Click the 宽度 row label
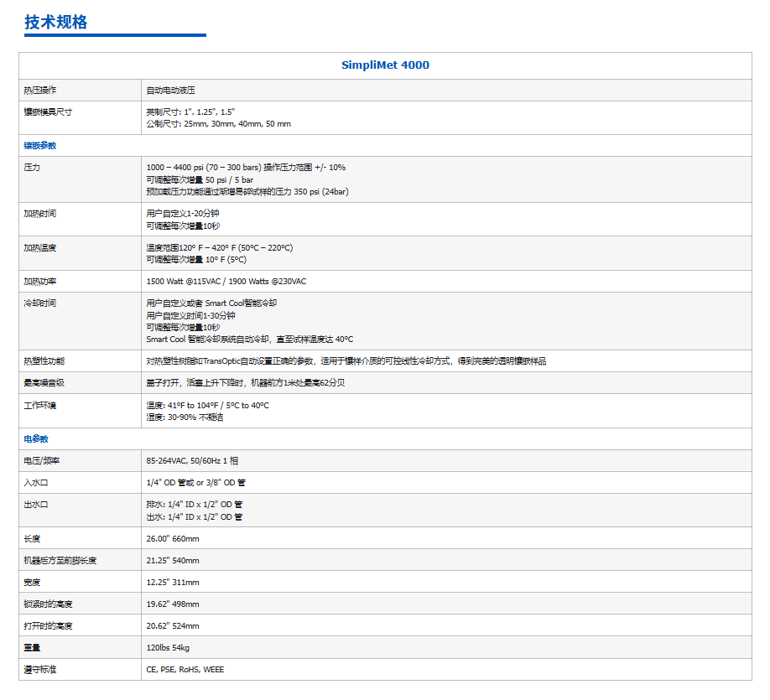770x700 pixels. [x=32, y=583]
